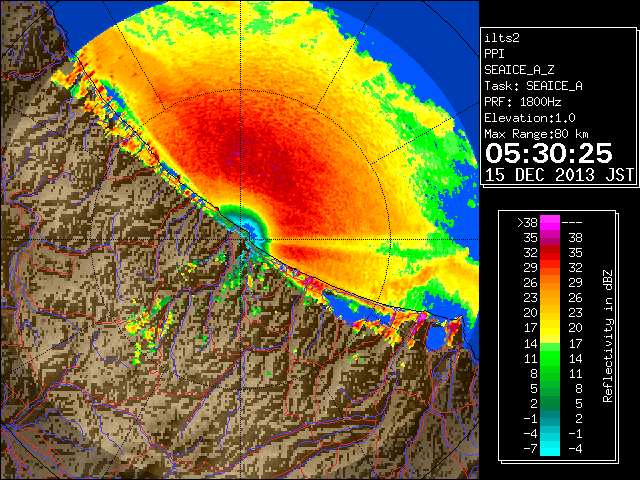Select the purple 35–38 dBZ legend band

(x=550, y=238)
